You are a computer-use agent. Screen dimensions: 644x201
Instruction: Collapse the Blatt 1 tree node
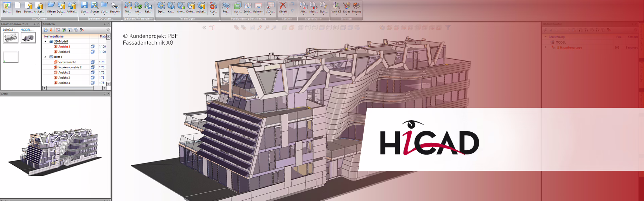tap(46, 57)
